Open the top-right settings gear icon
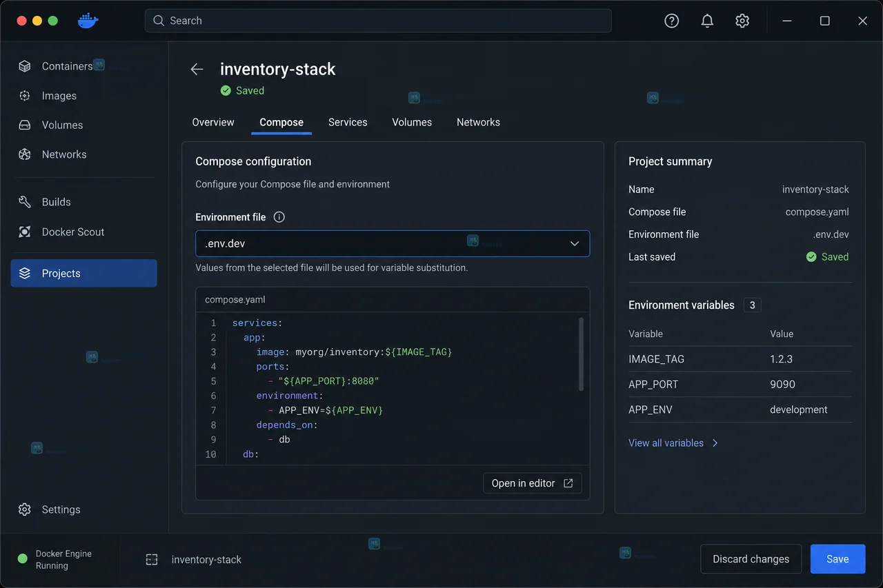 (742, 21)
